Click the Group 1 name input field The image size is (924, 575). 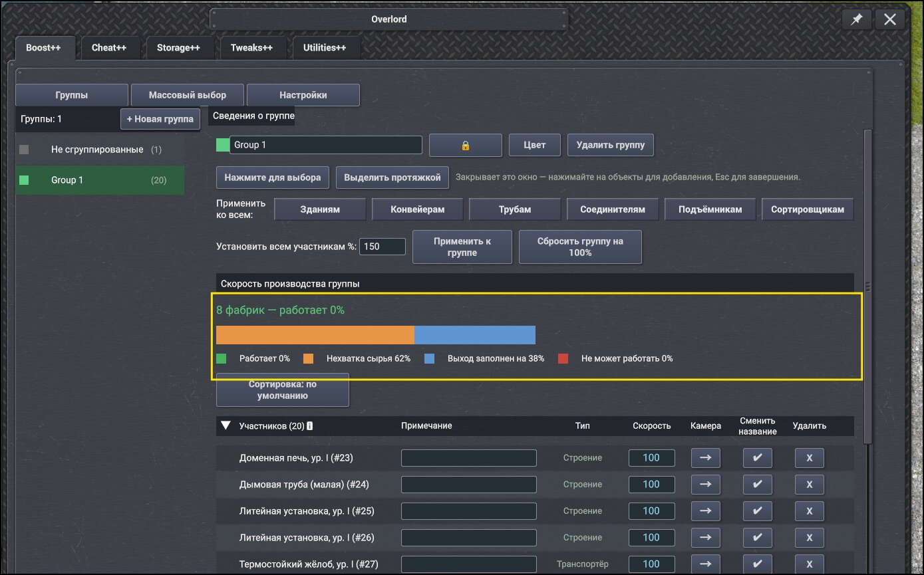tap(326, 145)
